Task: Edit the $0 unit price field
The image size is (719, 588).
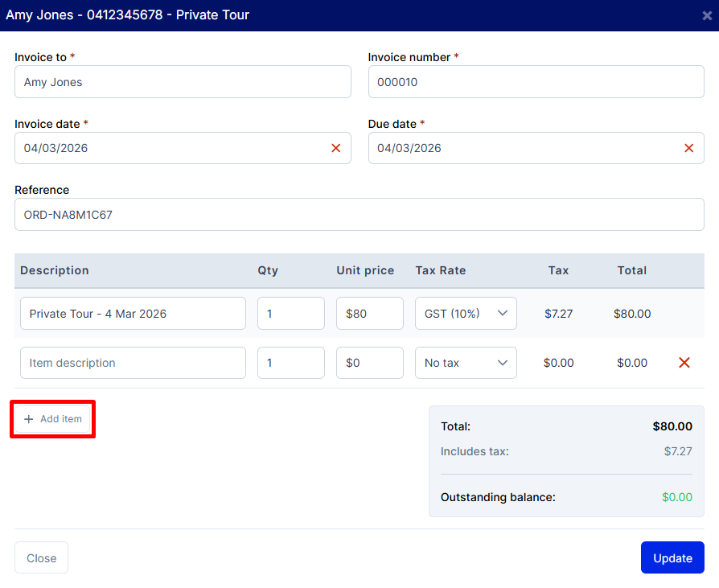Action: pyautogui.click(x=369, y=363)
